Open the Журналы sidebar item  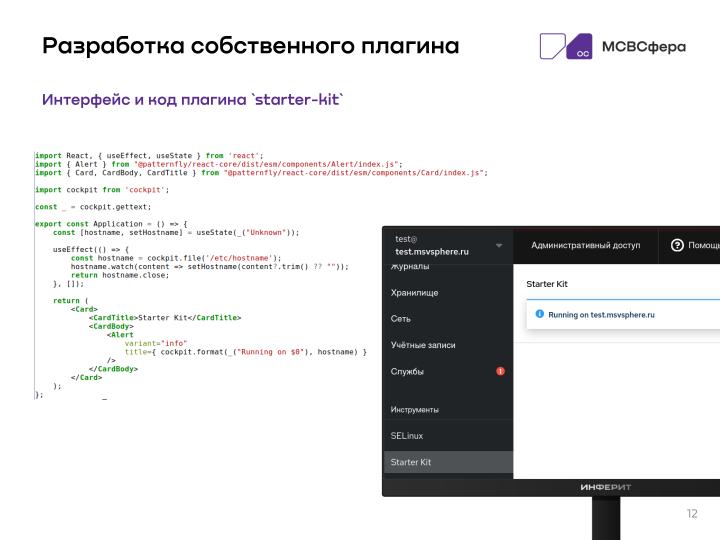pos(410,266)
